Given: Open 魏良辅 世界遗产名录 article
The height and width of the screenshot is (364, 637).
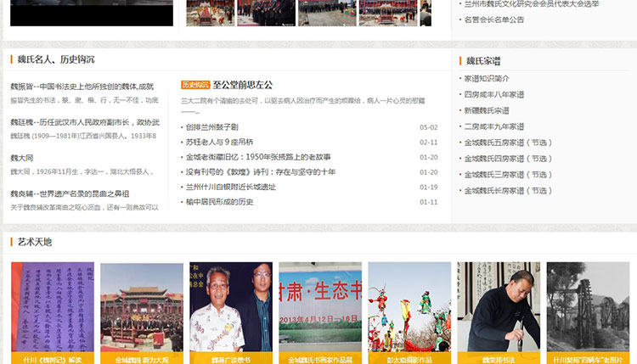Looking at the screenshot, I should tap(70, 193).
